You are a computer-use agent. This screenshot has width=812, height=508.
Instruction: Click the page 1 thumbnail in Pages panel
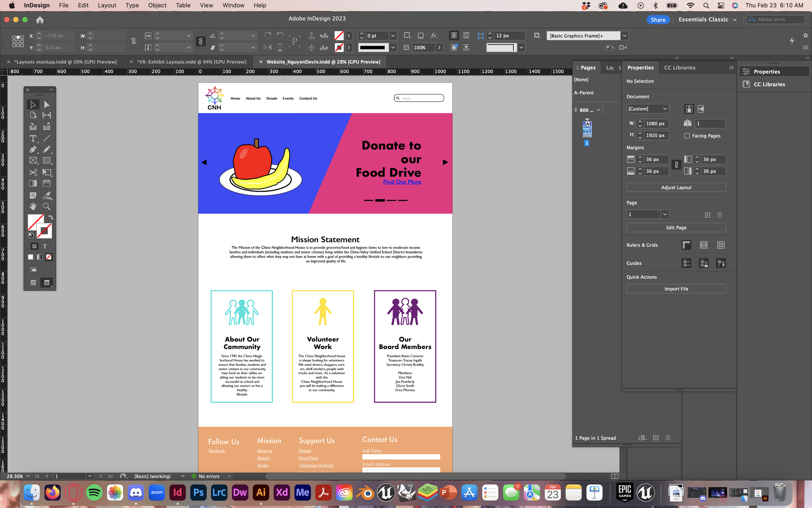coord(587,129)
